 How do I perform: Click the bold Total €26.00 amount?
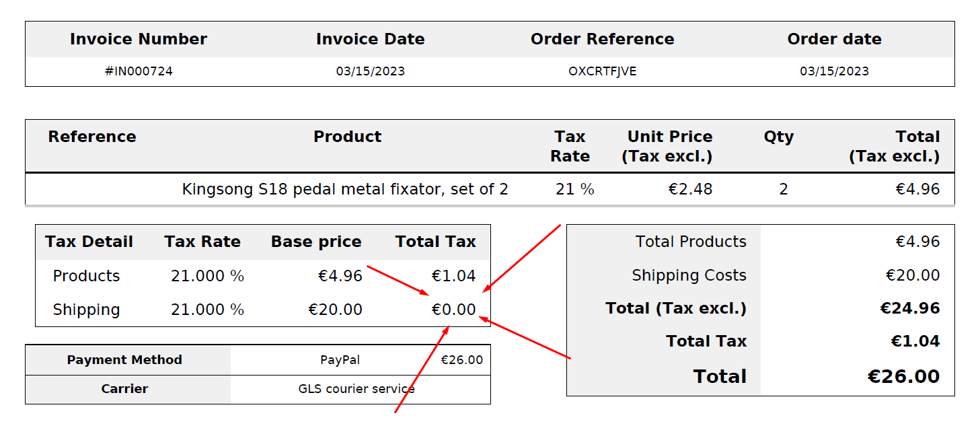point(903,376)
